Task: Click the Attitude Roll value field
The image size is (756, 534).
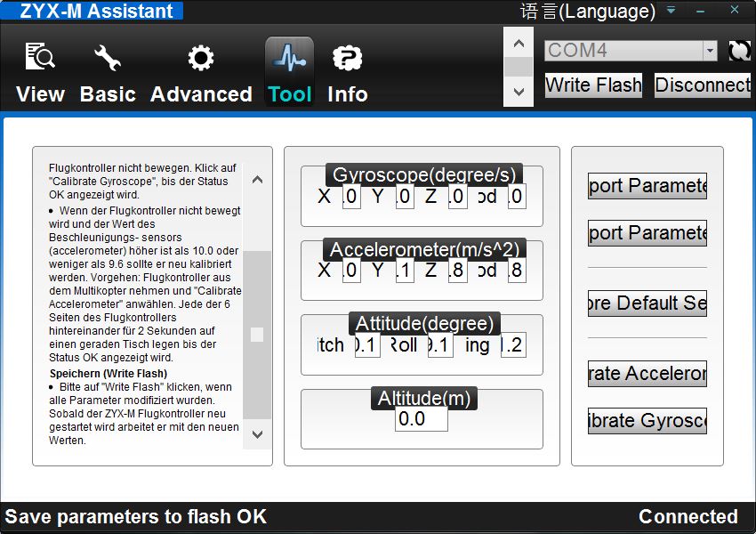Action: (x=440, y=345)
